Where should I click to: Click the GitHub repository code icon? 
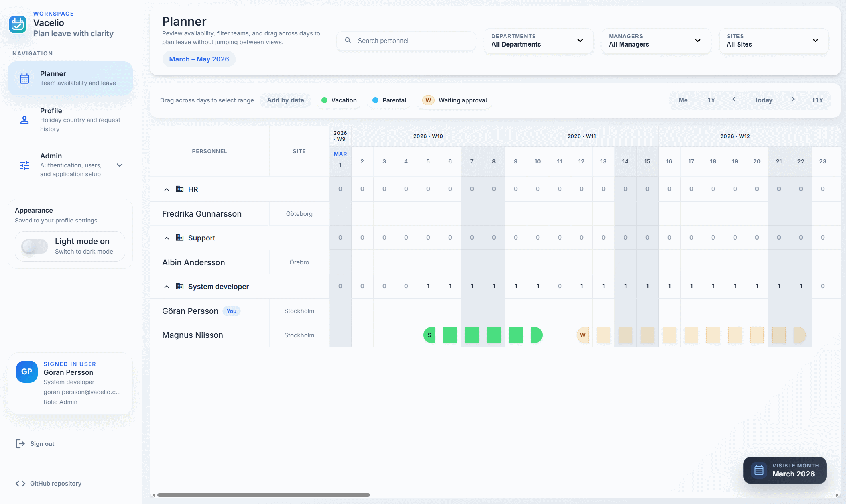point(20,483)
